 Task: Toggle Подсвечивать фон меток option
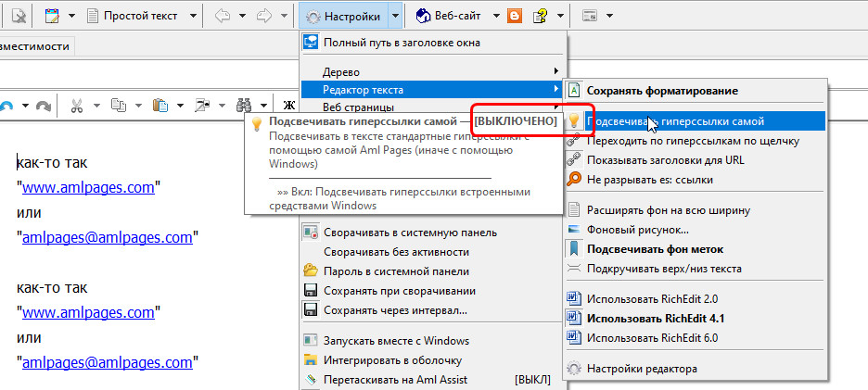click(x=696, y=249)
